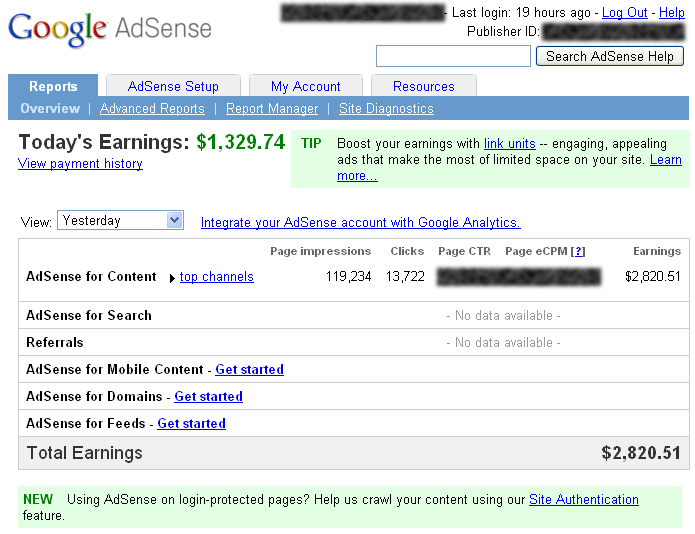Click the Page impressions column header
Image resolution: width=695 pixels, height=534 pixels.
[x=320, y=251]
